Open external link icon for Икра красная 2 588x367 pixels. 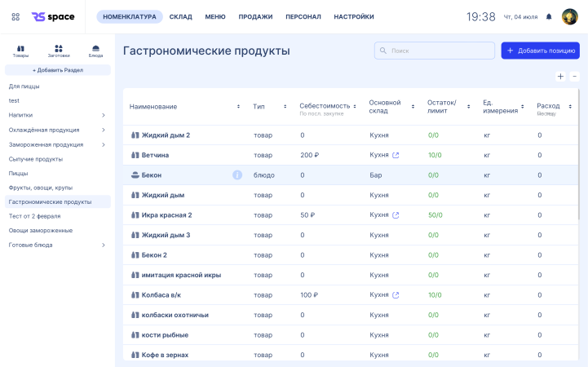[x=396, y=215]
